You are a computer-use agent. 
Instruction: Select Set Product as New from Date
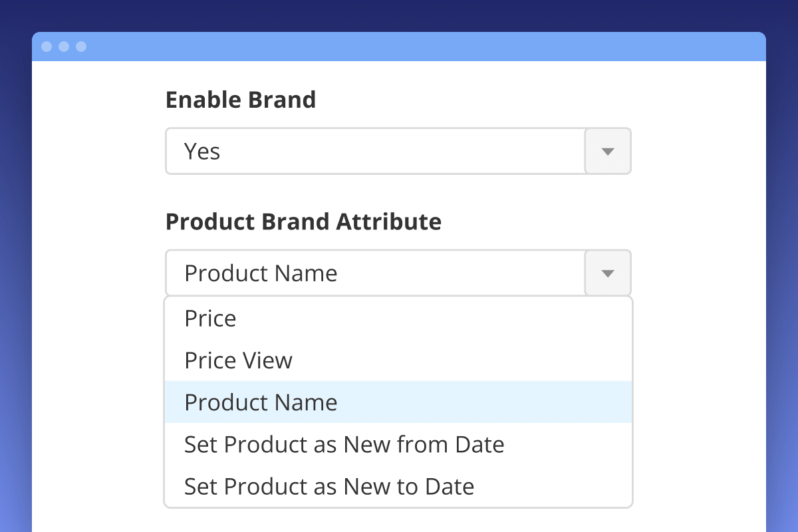point(343,444)
